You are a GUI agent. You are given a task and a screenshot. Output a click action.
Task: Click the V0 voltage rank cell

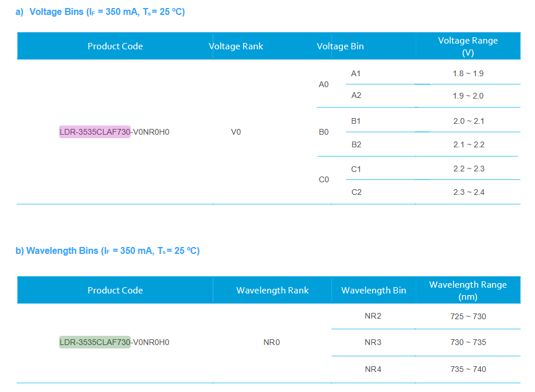tap(236, 132)
